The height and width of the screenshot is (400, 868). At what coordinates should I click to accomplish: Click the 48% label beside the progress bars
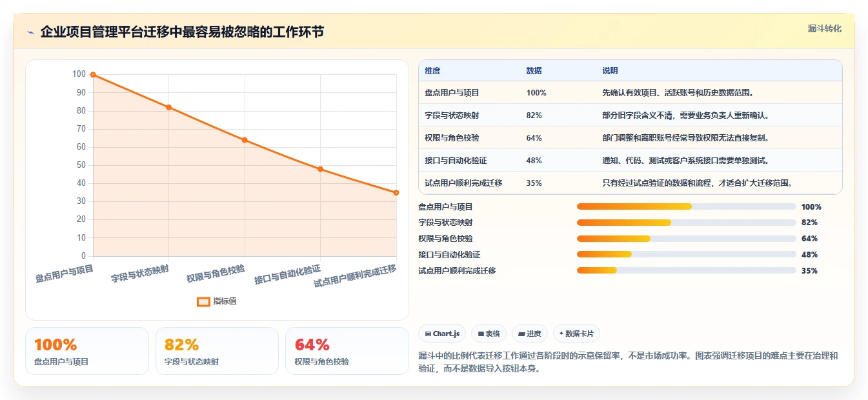coord(809,255)
